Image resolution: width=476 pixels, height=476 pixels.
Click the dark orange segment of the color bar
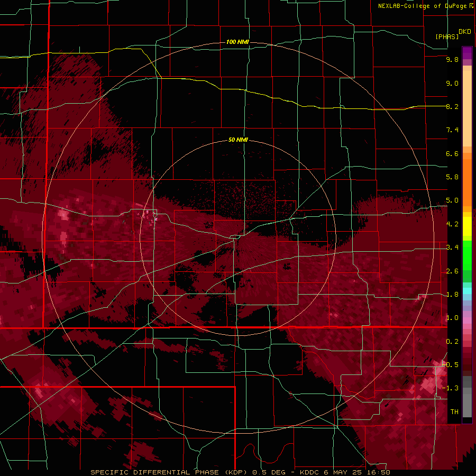[467, 182]
